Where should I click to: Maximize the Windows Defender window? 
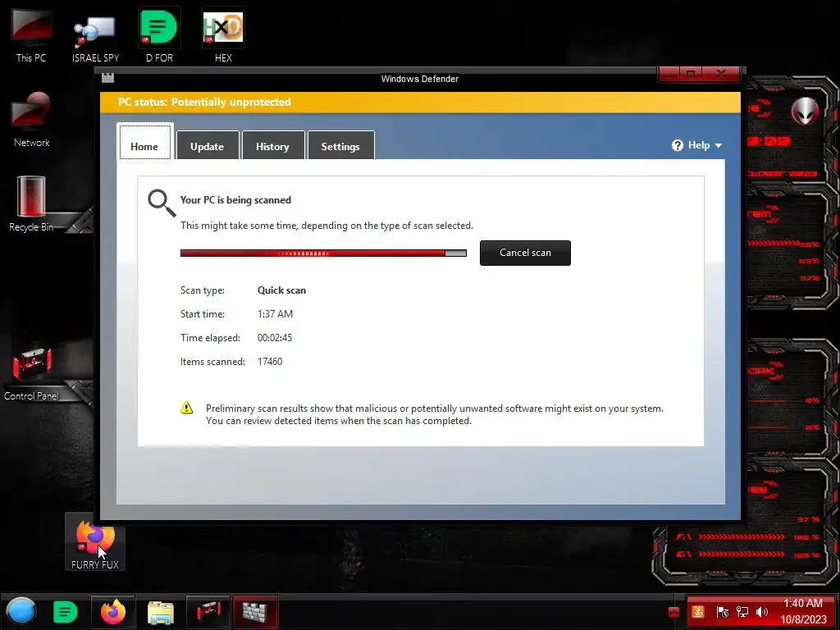[692, 74]
